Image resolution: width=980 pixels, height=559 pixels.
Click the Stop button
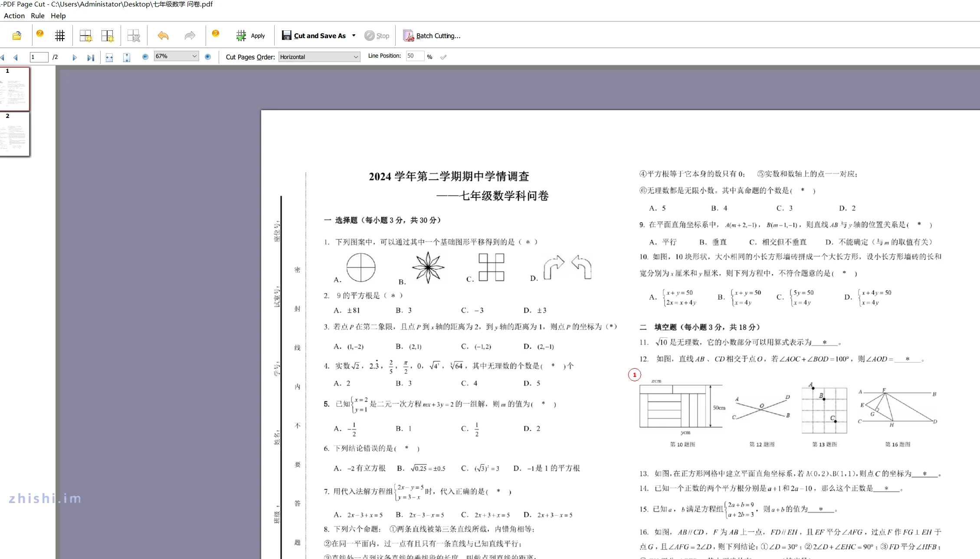coord(377,36)
